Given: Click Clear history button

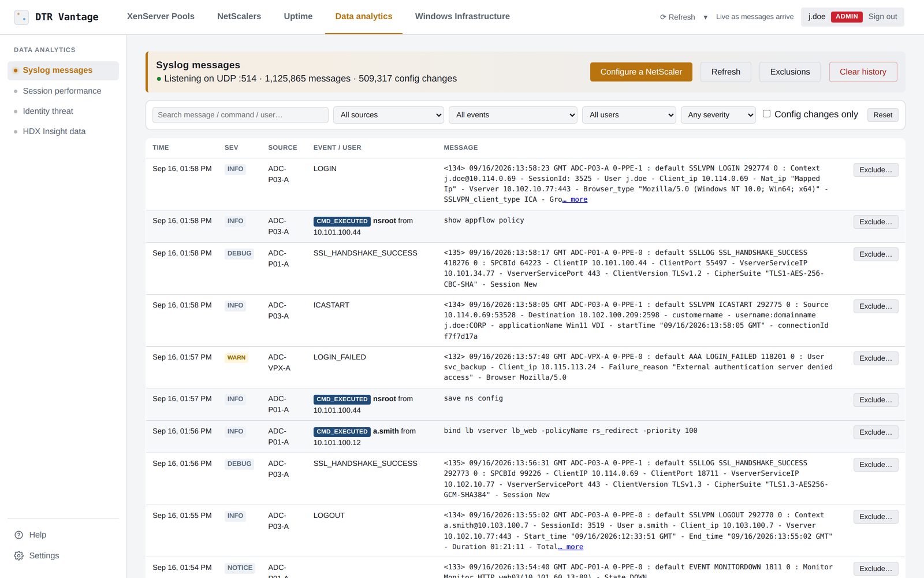Looking at the screenshot, I should click(863, 72).
